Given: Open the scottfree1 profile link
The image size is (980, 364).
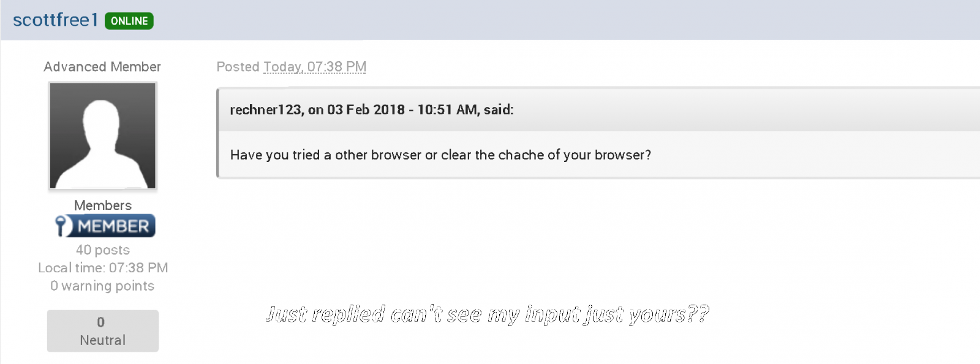Looking at the screenshot, I should pyautogui.click(x=55, y=20).
